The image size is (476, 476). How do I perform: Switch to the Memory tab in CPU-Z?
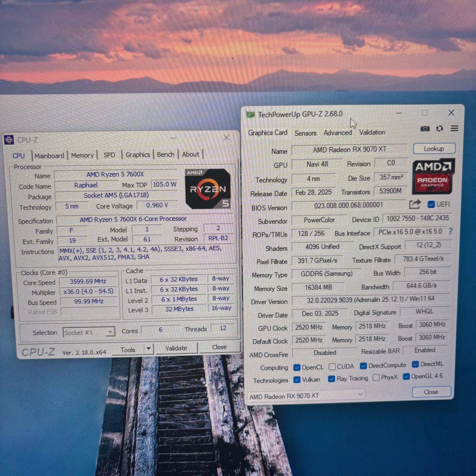click(82, 155)
